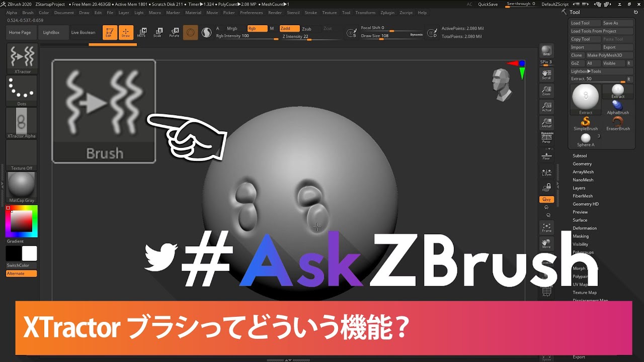Click the QuickSave button
Image resolution: width=644 pixels, height=362 pixels.
tap(488, 4)
